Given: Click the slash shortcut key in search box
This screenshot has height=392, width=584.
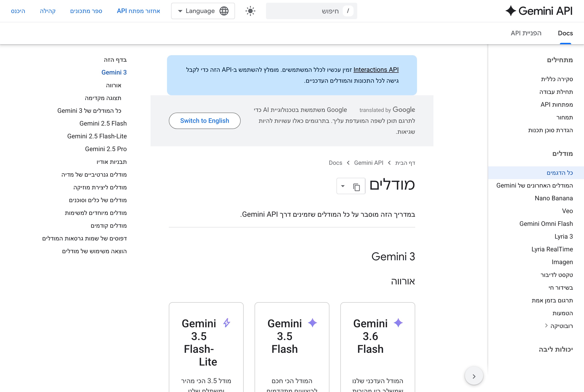Looking at the screenshot, I should 348,11.
